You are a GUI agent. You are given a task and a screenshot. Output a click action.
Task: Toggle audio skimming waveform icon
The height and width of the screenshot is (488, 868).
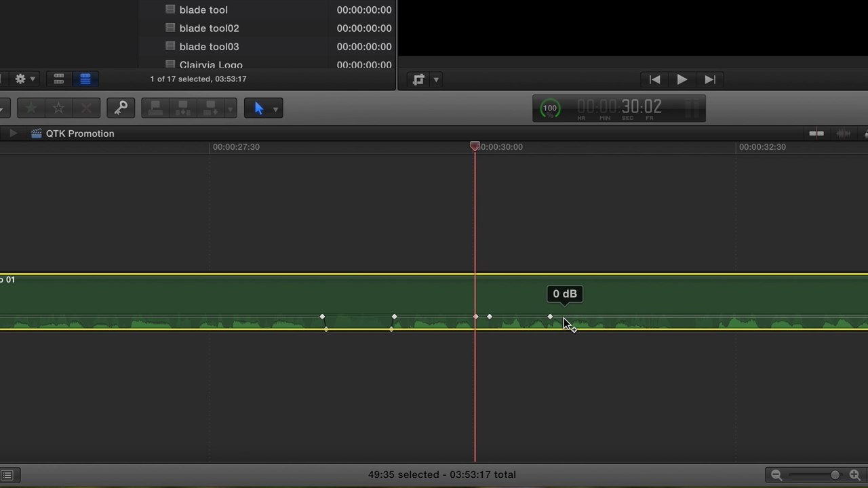(844, 134)
